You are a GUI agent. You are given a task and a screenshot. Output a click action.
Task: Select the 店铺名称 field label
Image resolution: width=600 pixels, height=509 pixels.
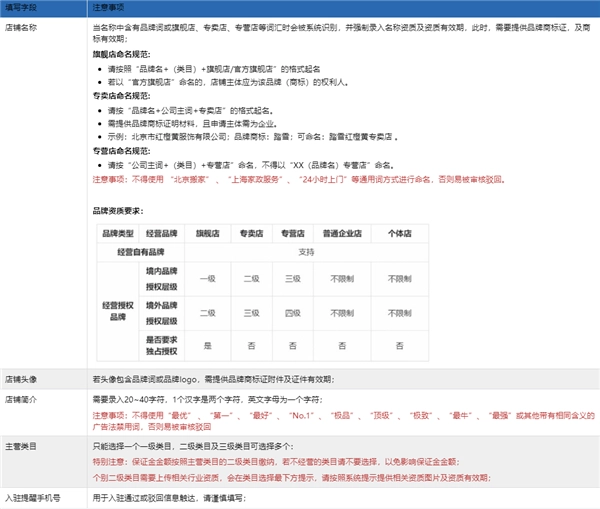[22, 28]
